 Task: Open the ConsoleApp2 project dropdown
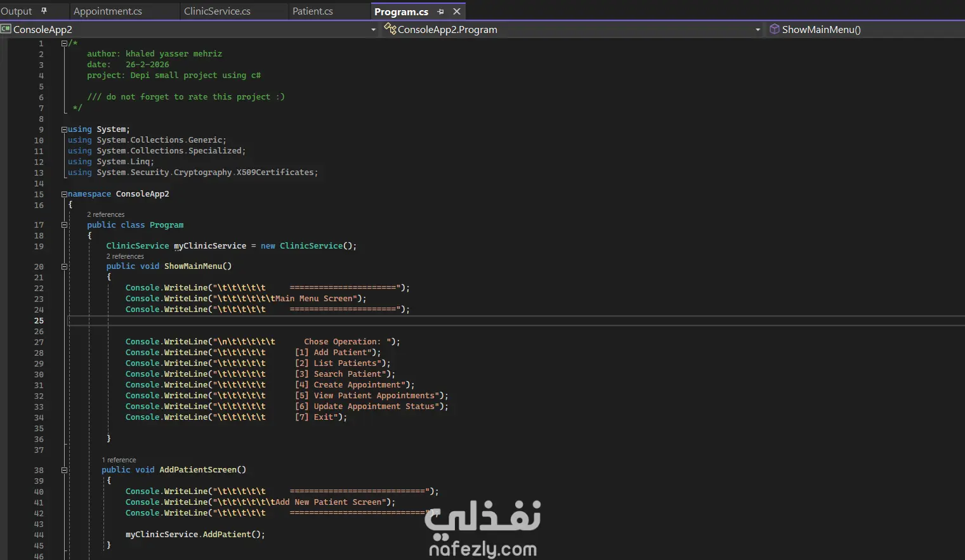coord(373,30)
